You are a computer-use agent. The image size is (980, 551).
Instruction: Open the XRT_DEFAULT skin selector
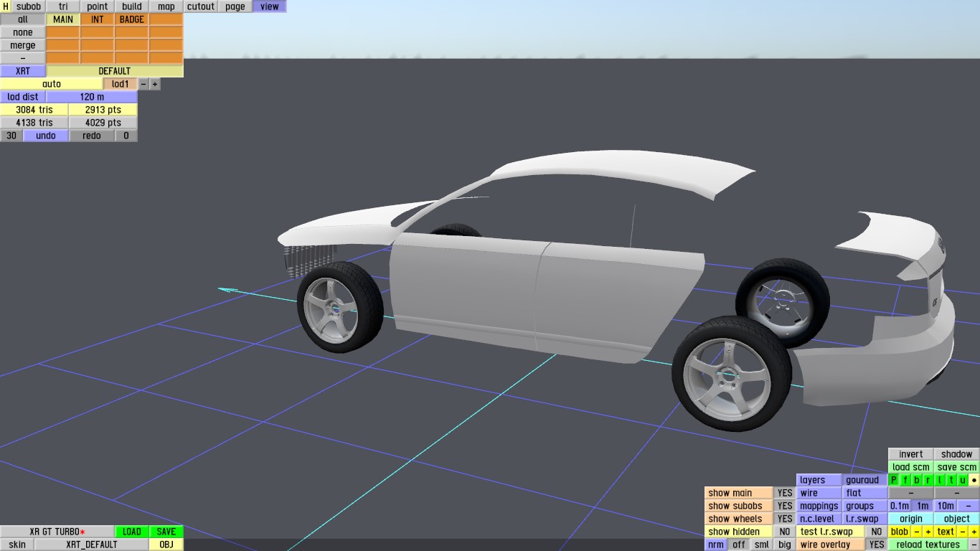(x=92, y=545)
